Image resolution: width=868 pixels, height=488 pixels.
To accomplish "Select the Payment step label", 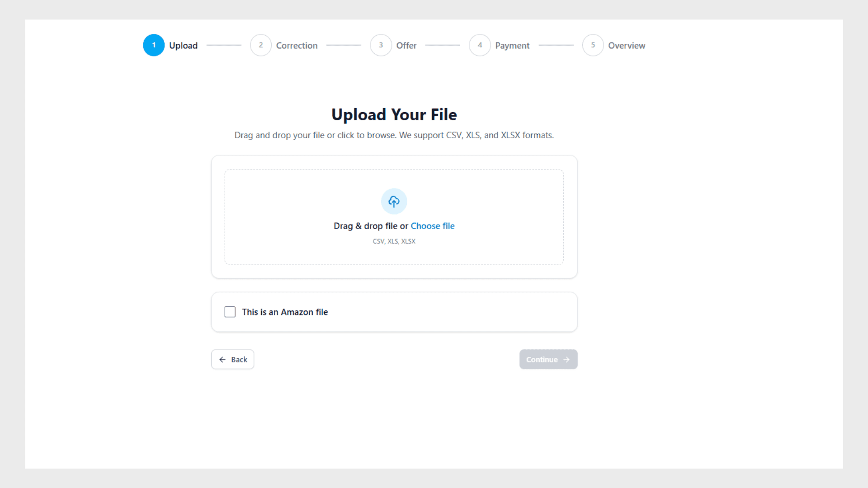I will point(512,46).
